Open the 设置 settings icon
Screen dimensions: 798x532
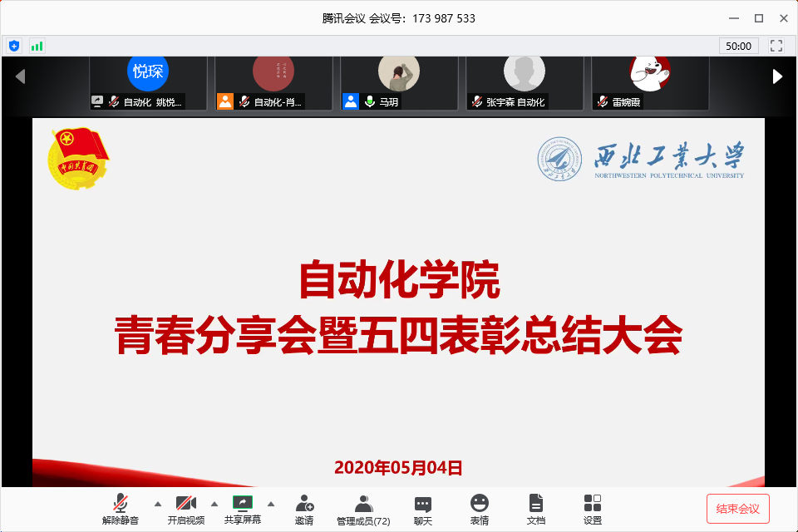click(593, 509)
